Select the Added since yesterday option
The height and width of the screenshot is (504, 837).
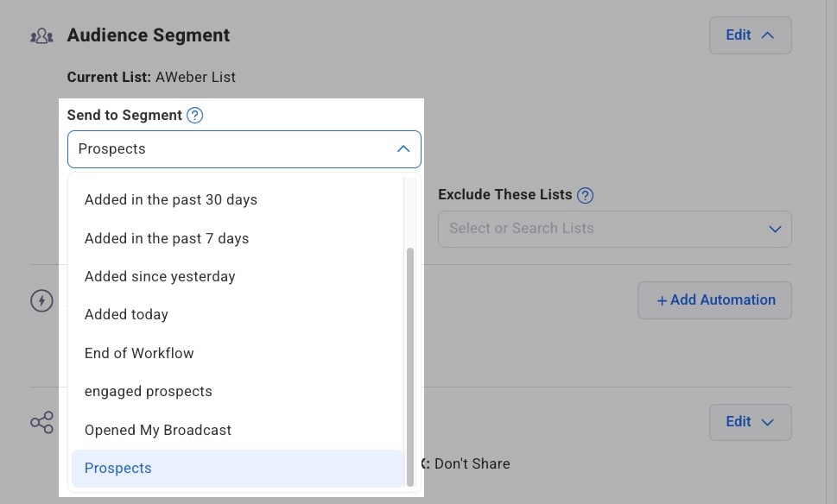click(160, 276)
